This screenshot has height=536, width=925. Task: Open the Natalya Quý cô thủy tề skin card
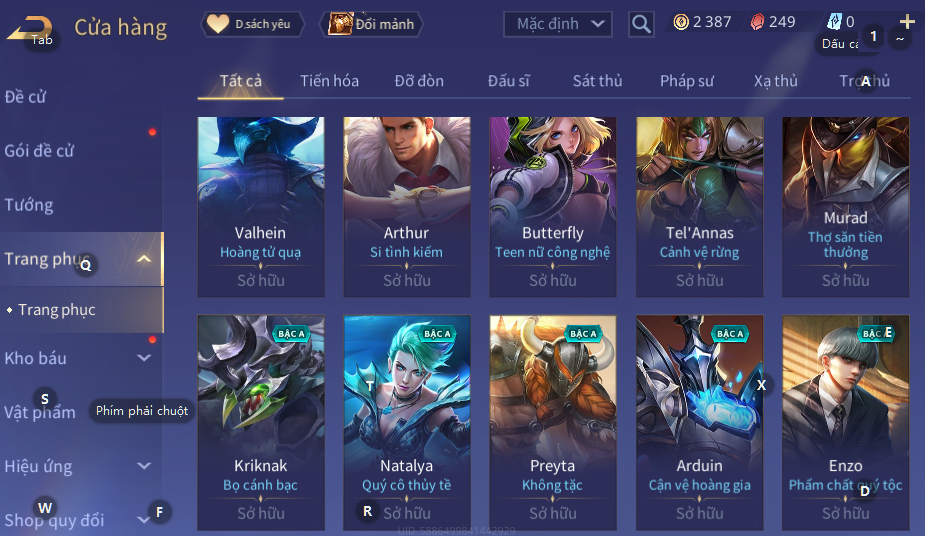coord(407,422)
